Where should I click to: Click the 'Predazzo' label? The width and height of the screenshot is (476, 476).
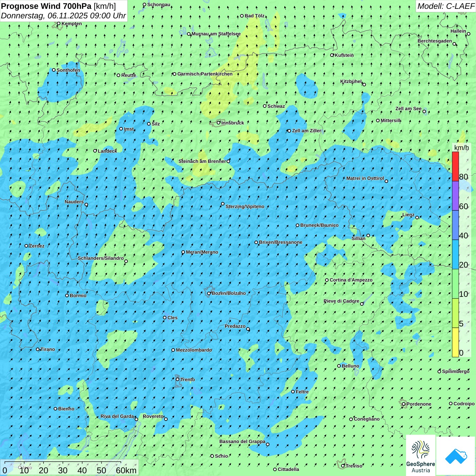click(x=235, y=326)
